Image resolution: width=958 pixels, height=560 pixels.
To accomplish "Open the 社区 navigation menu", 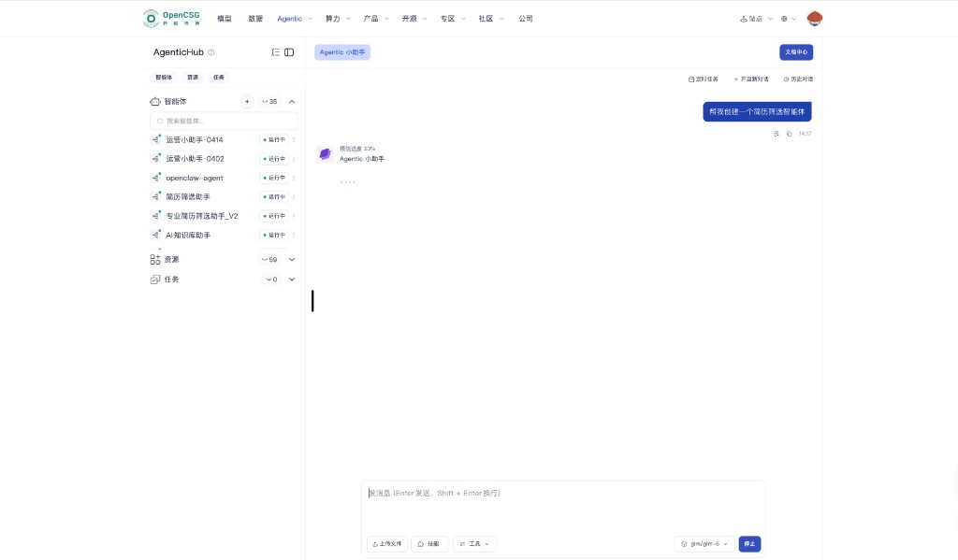I will pos(491,19).
